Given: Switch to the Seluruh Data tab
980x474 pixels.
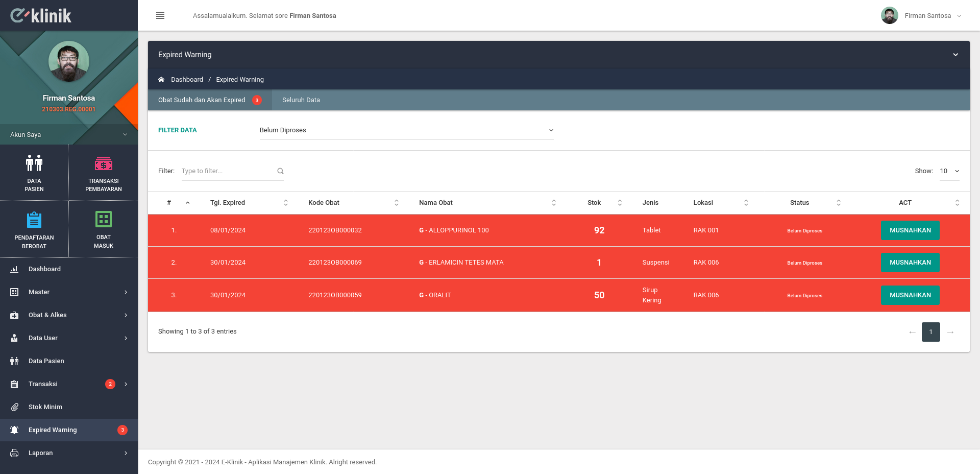Looking at the screenshot, I should pyautogui.click(x=301, y=100).
